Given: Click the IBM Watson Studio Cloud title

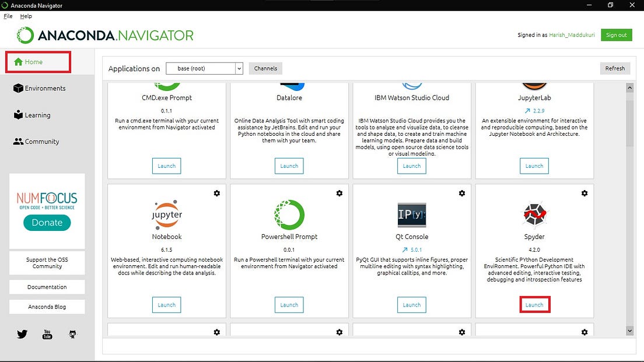Looking at the screenshot, I should 411,98.
